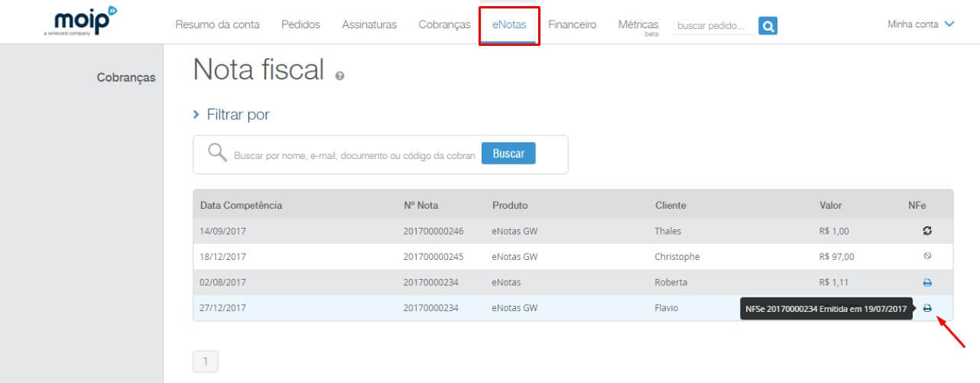Click note number 20170000234 in Roberta row
The width and height of the screenshot is (980, 383).
click(431, 282)
